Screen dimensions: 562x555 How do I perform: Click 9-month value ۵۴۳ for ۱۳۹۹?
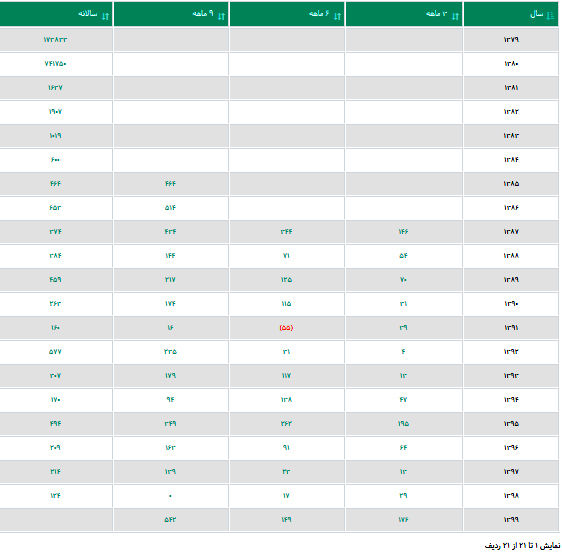coord(170,520)
